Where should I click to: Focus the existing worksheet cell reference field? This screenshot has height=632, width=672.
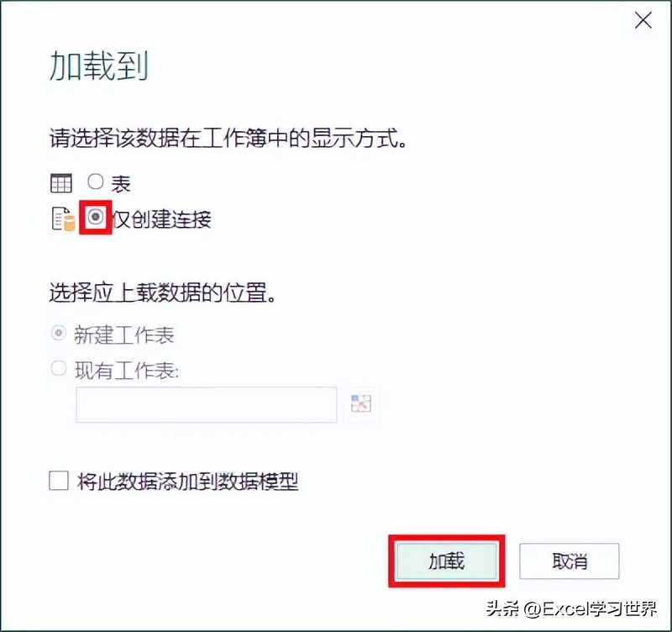[207, 405]
